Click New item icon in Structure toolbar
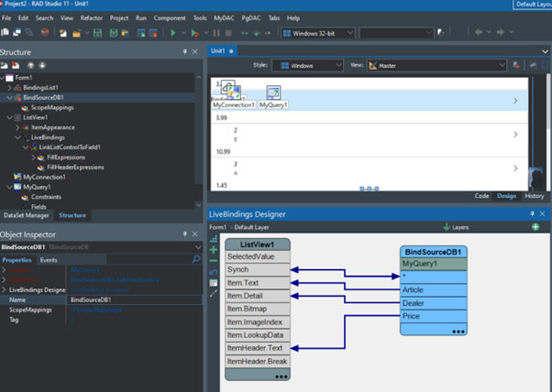The width and height of the screenshot is (552, 392). (x=5, y=65)
